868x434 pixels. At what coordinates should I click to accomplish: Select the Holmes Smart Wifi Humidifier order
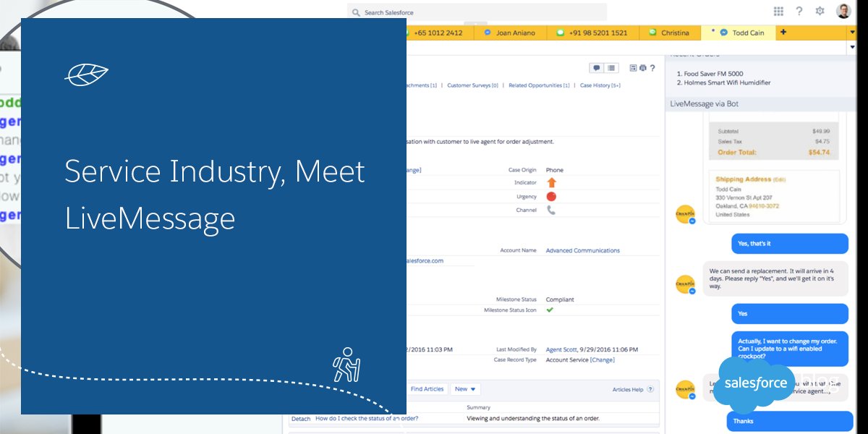pyautogui.click(x=727, y=82)
